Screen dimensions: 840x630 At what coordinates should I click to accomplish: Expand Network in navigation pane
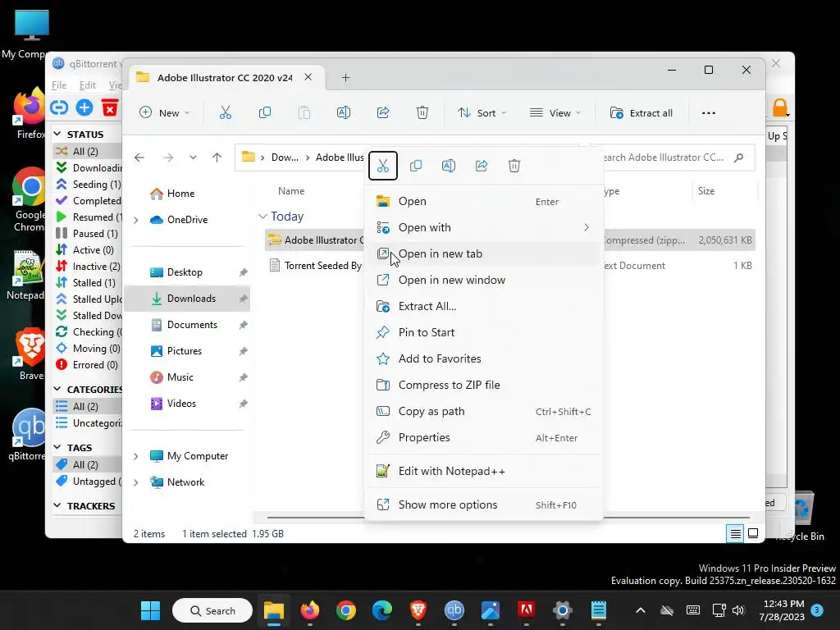pos(136,482)
